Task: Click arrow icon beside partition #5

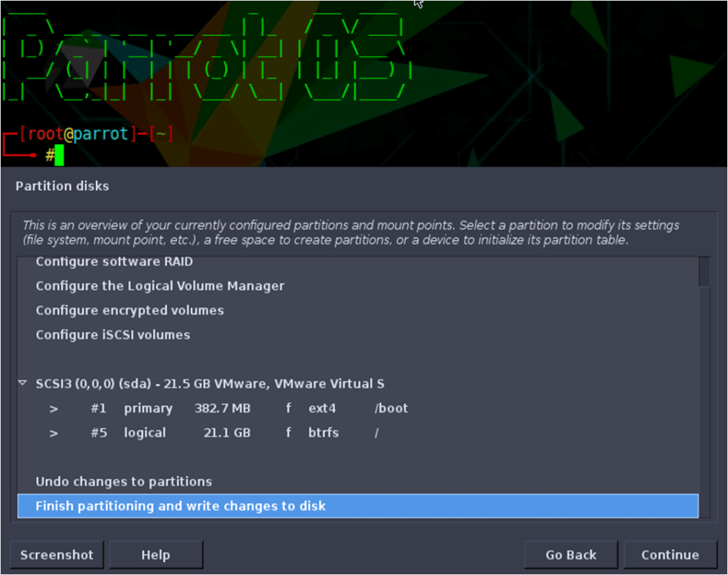Action: click(x=54, y=434)
